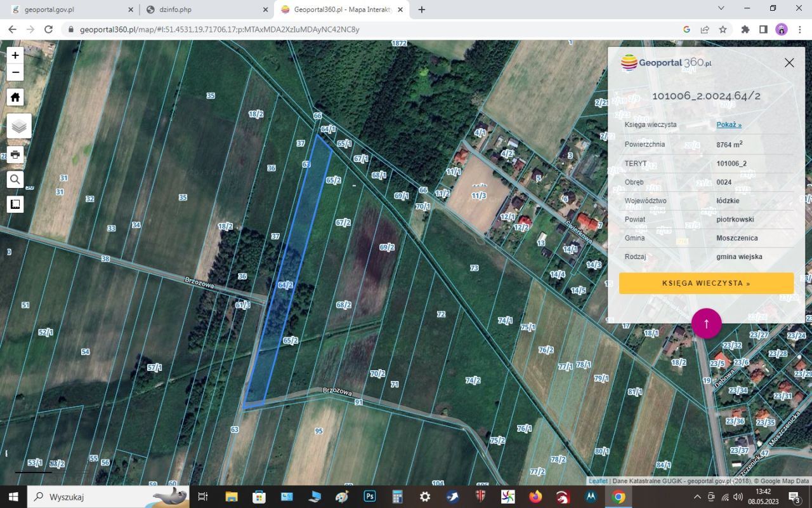Click the pink scroll-to-top arrow button
812x508 pixels.
click(706, 323)
